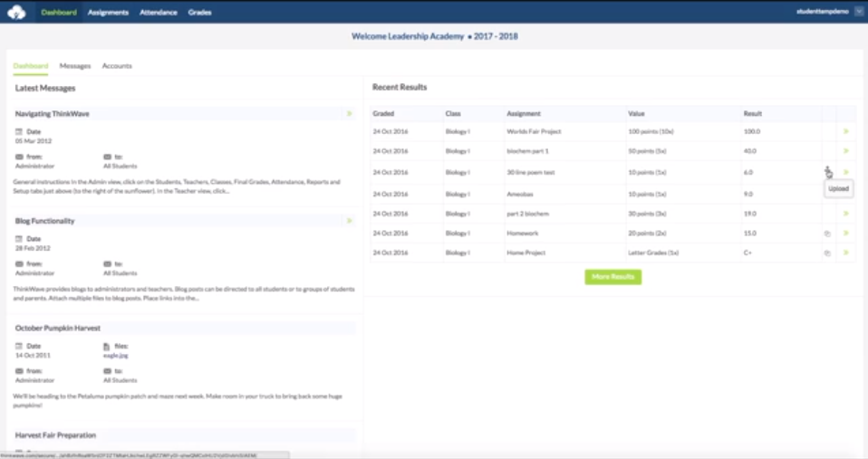
Task: Open part 2 biochem result arrow
Action: pyautogui.click(x=846, y=214)
